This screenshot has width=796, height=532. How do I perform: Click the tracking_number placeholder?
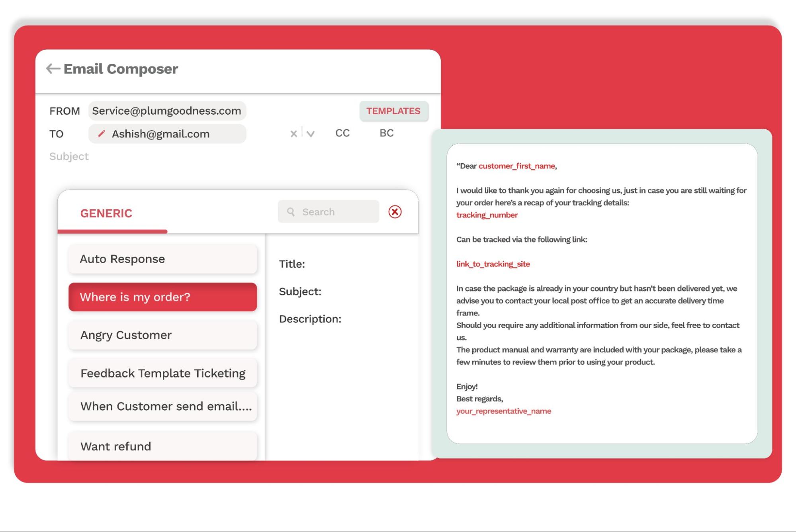pos(487,215)
